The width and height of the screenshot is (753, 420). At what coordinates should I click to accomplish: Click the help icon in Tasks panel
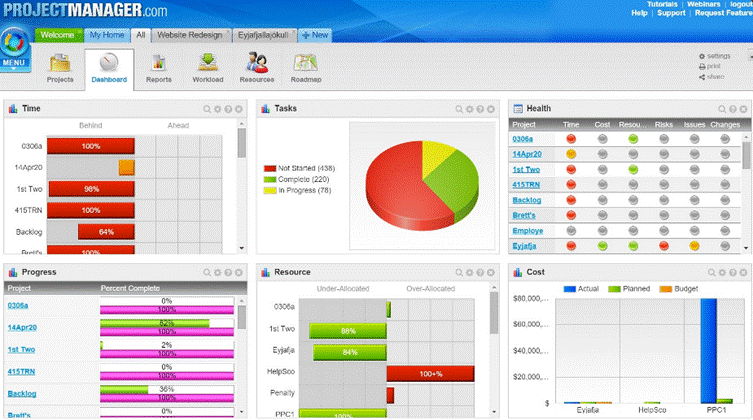point(480,109)
